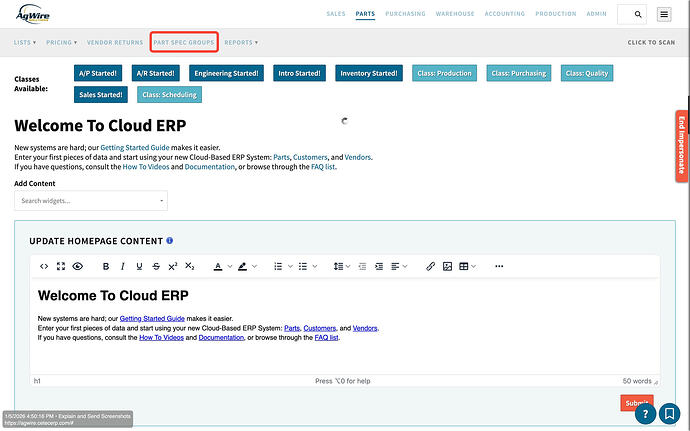Open the source code view in editor
Screen dimensions: 690x431
pyautogui.click(x=44, y=266)
